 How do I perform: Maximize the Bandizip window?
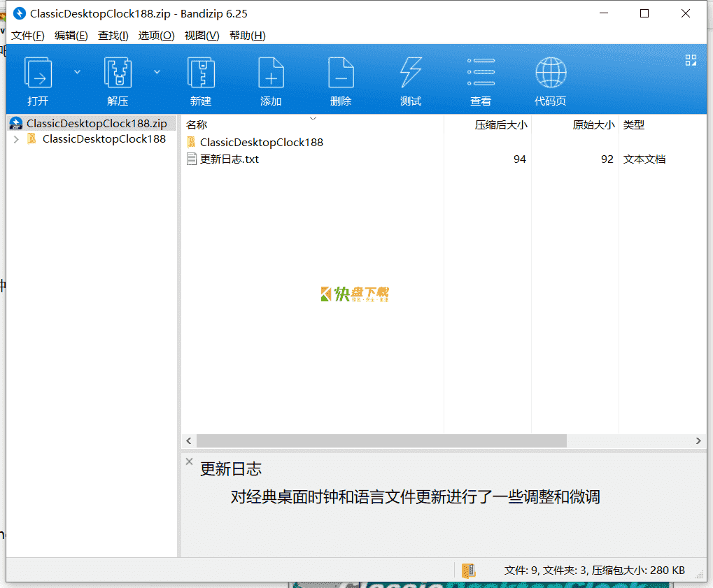(644, 13)
